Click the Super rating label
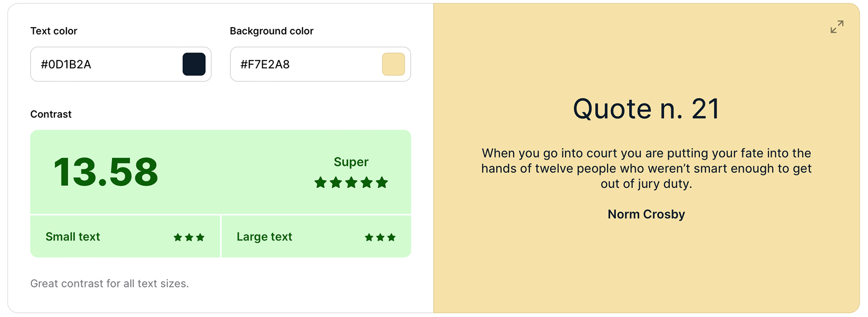This screenshot has height=317, width=868. [x=351, y=162]
